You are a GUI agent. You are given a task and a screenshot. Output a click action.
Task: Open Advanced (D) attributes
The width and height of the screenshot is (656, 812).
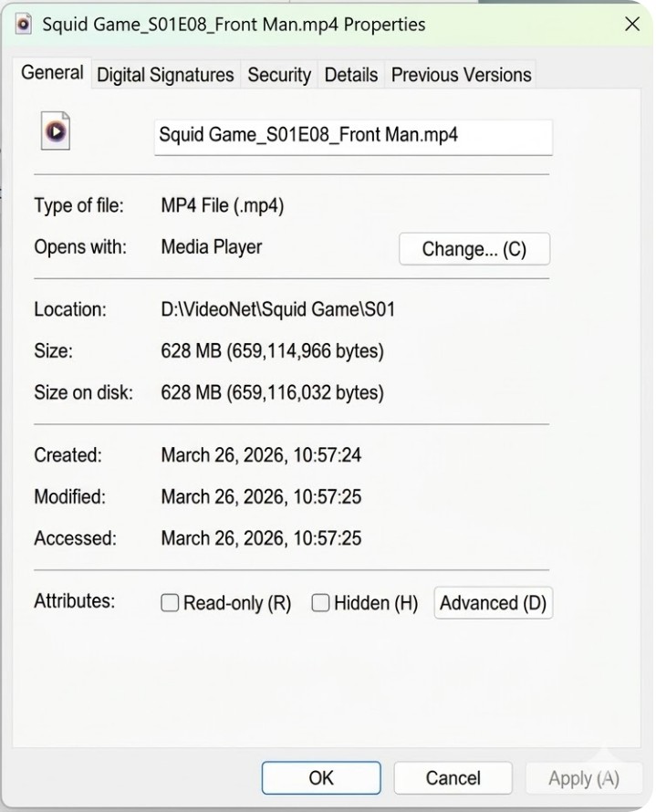[x=493, y=603]
